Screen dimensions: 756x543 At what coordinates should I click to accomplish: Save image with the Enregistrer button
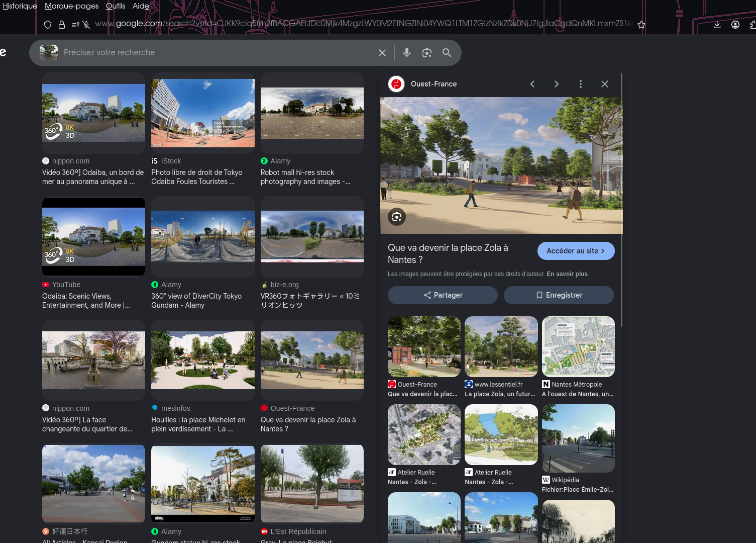click(559, 295)
